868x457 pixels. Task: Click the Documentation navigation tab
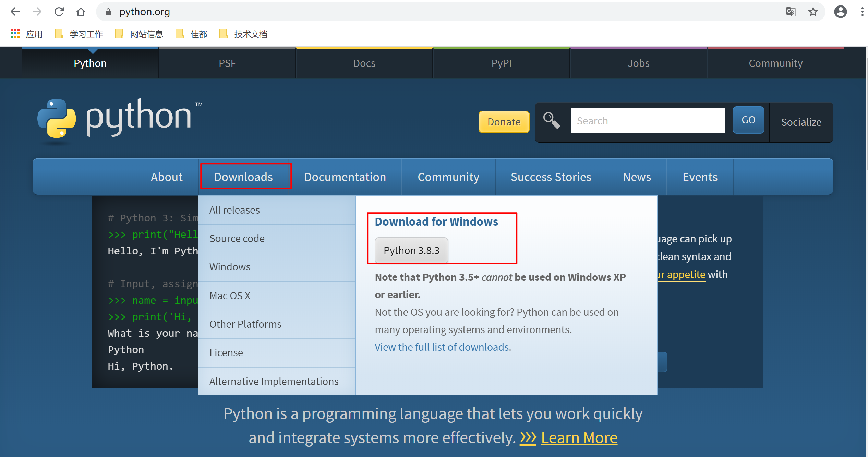(x=345, y=176)
